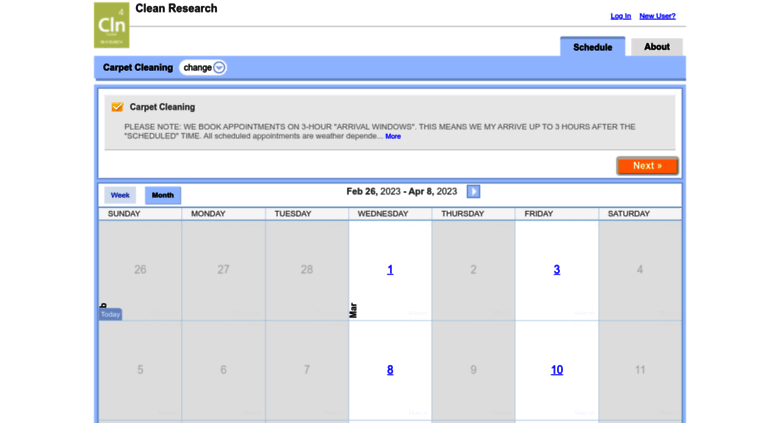Select the Month view

pyautogui.click(x=163, y=195)
